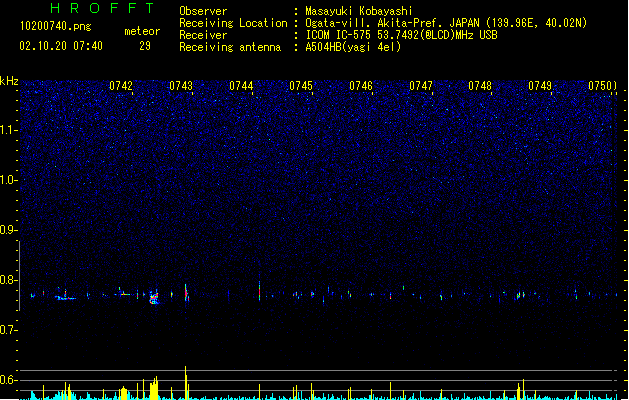Click the 0.9 kHz axis label
Viewport: 629px width, 400px height.
[x=8, y=230]
